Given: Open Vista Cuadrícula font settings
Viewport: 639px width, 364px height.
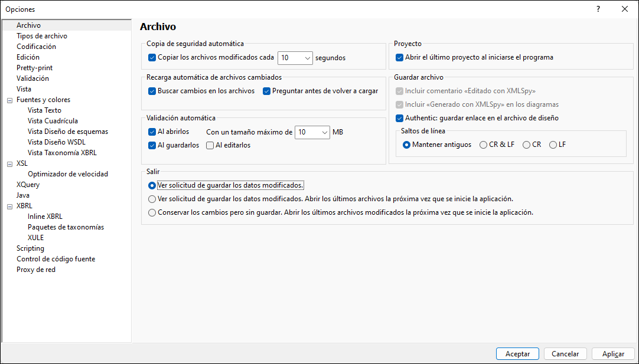Looking at the screenshot, I should click(x=53, y=120).
